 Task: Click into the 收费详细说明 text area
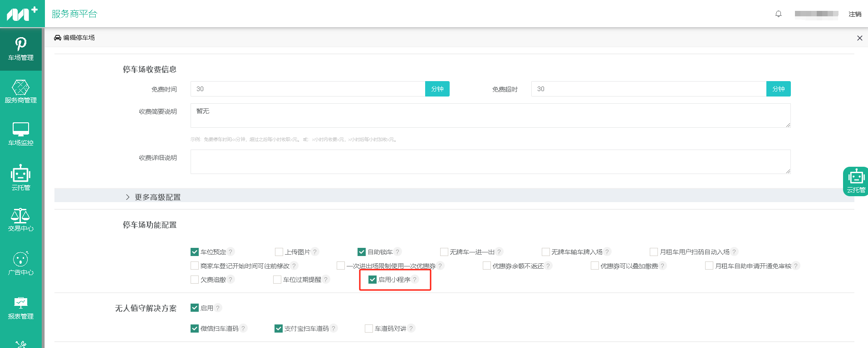click(490, 162)
